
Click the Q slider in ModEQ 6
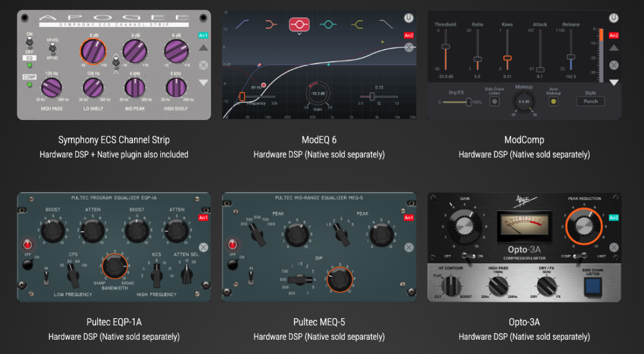379,97
